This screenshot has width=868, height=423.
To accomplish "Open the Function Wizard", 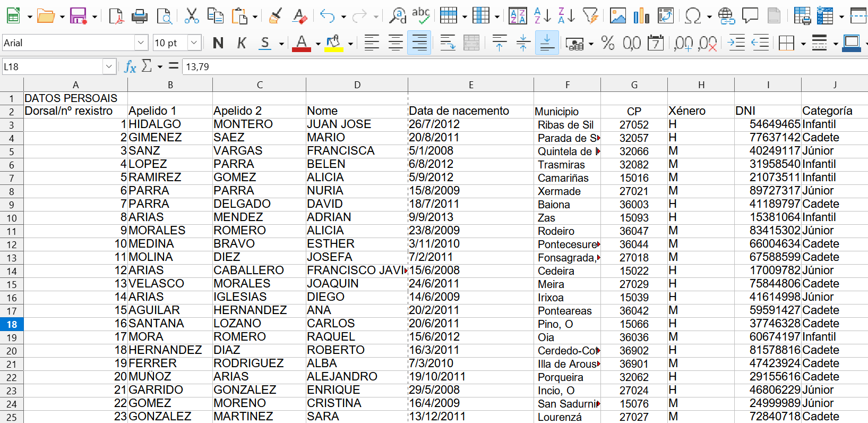I will coord(130,66).
